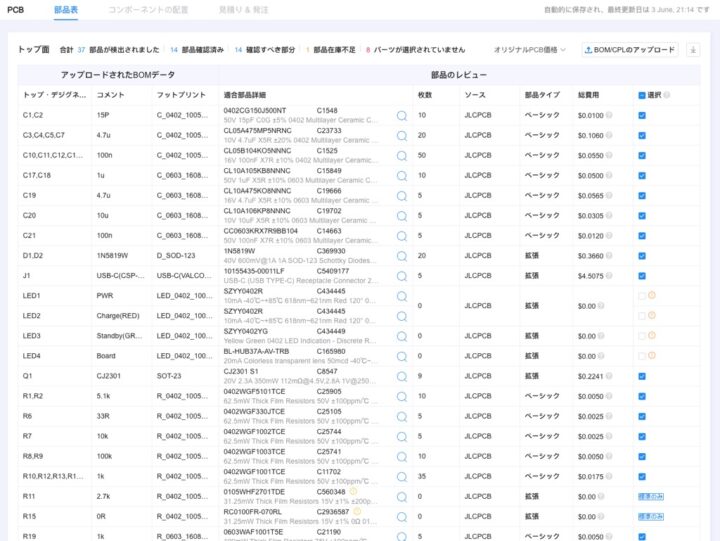720x541 pixels.
Task: Deselect the R7 10k row checkbox
Action: [x=642, y=436]
